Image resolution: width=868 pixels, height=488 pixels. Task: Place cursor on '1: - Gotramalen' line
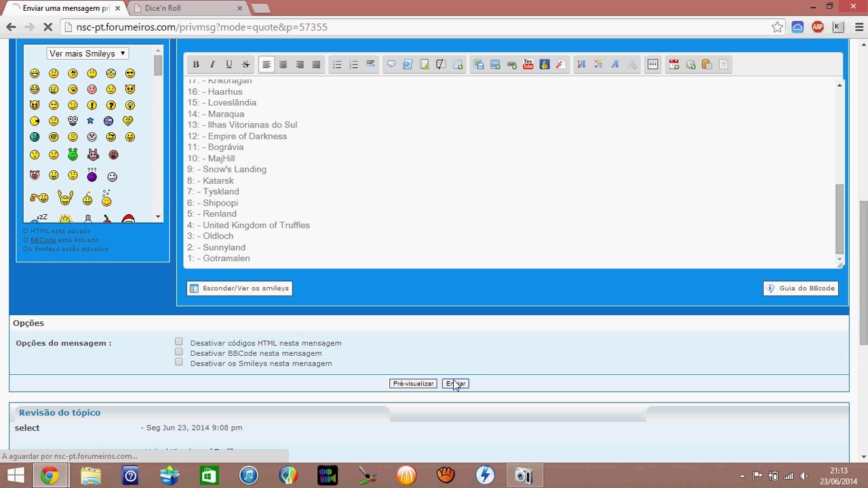point(218,258)
